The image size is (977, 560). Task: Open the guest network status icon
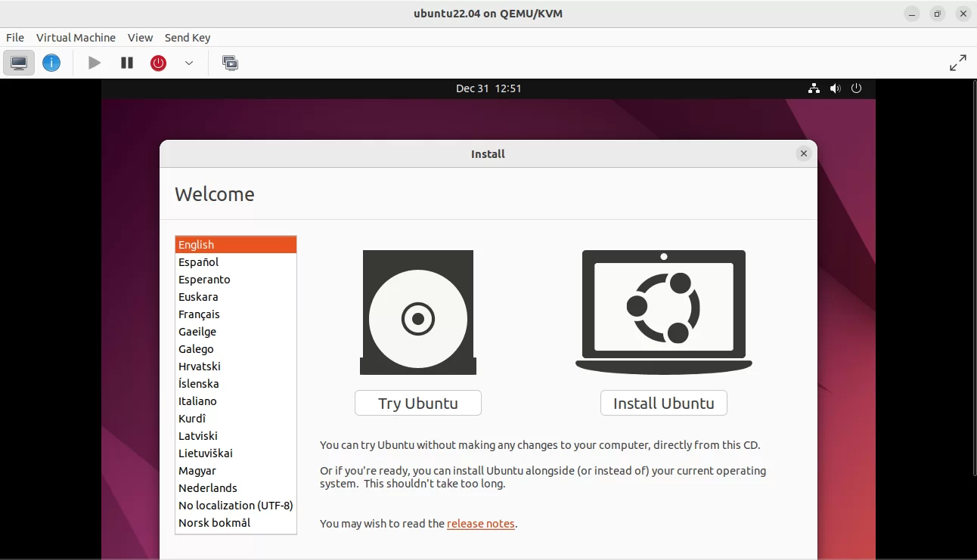pos(814,88)
